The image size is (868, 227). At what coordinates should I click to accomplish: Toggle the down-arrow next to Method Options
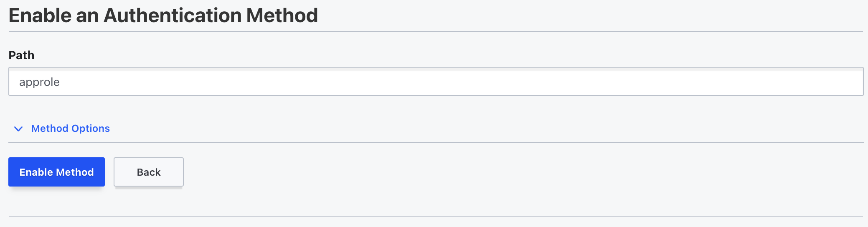(18, 129)
